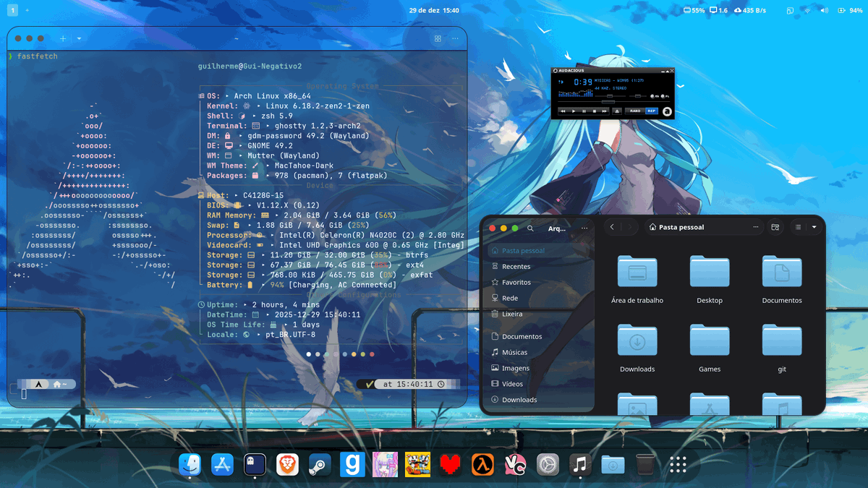The image size is (868, 488).
Task: Open Imagens in the Files sidebar
Action: coord(539,368)
